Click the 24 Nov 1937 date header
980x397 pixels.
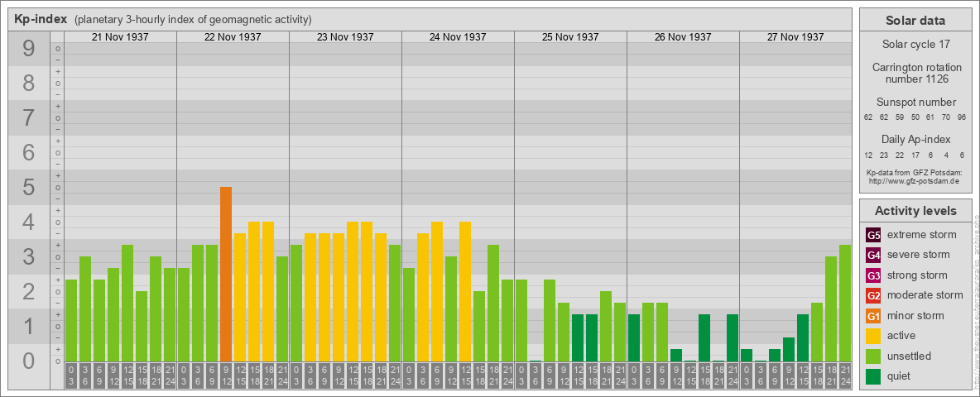pos(458,37)
